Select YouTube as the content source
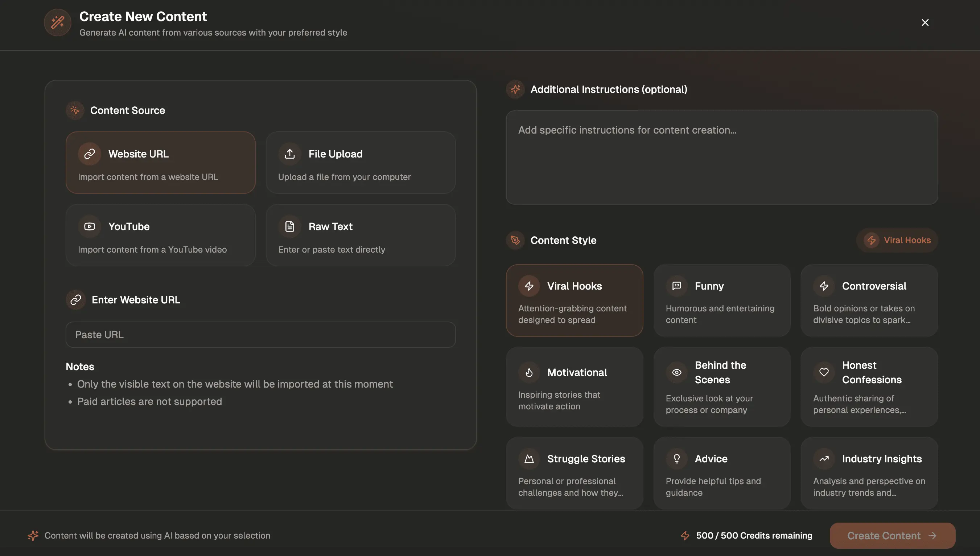 point(161,235)
